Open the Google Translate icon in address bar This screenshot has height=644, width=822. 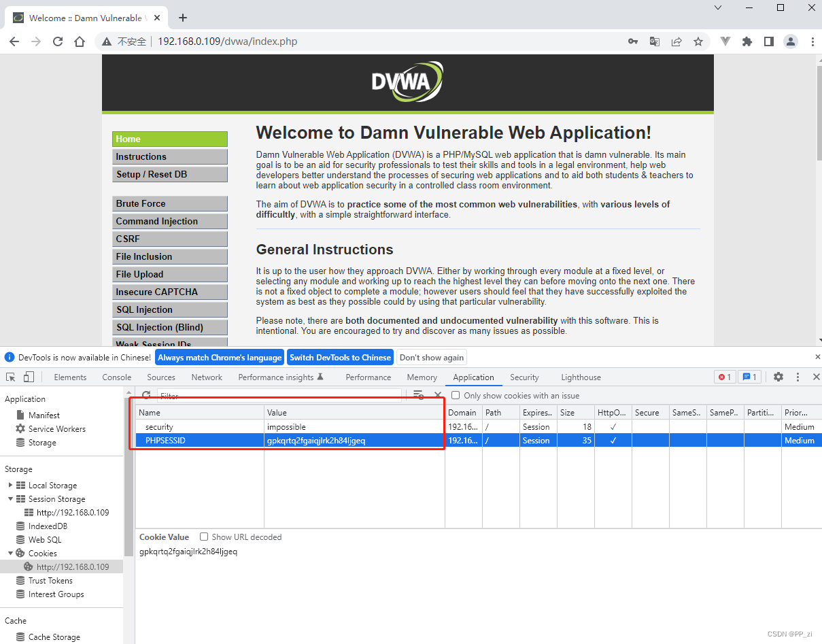pyautogui.click(x=654, y=41)
